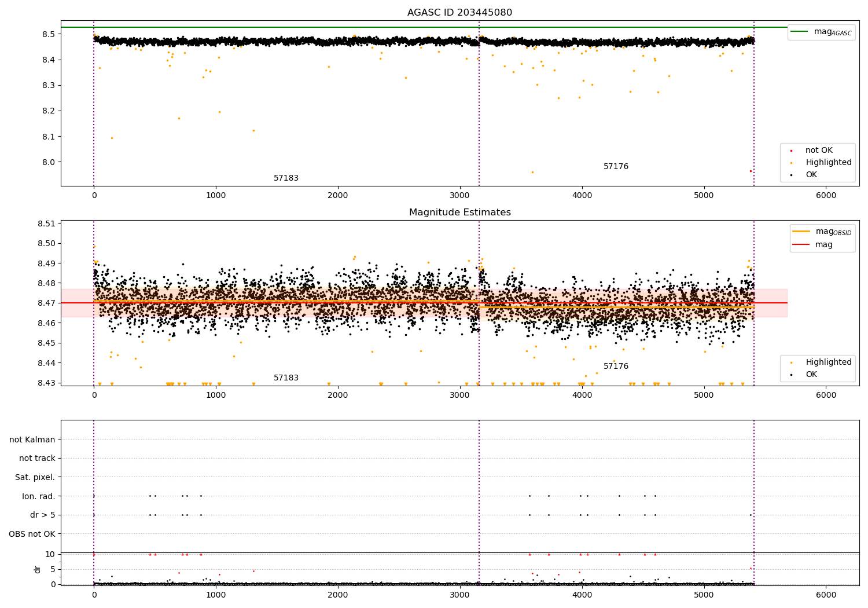The width and height of the screenshot is (868, 608).
Task: Click the 6000 x-axis tick of the bottom plot
Action: [x=826, y=595]
